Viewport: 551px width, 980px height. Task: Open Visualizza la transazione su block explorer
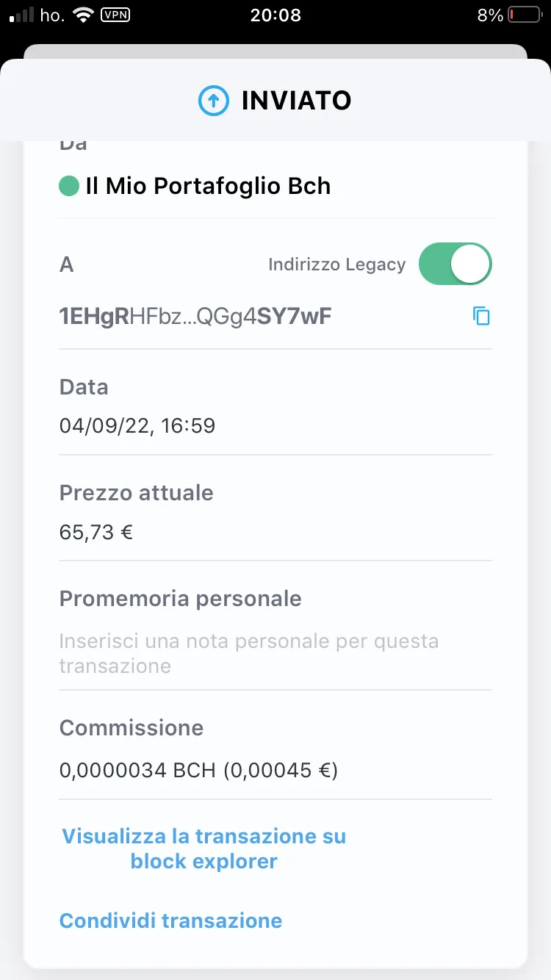click(x=204, y=849)
